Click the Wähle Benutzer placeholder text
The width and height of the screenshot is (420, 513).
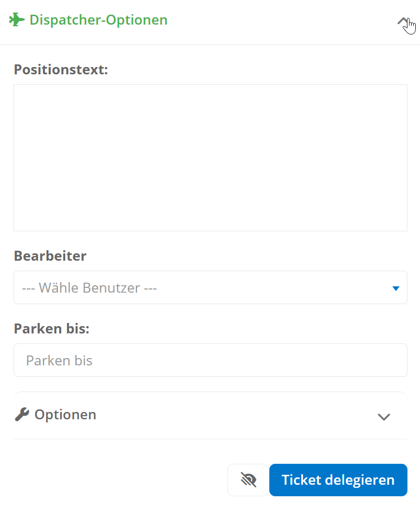coord(89,288)
